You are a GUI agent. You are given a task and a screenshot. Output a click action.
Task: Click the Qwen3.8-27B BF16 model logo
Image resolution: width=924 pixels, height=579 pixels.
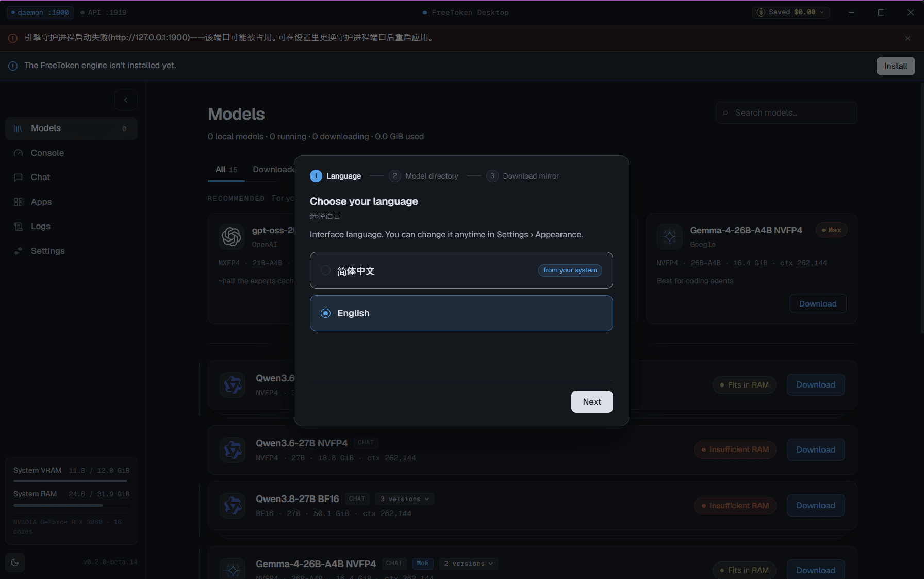coord(233,506)
